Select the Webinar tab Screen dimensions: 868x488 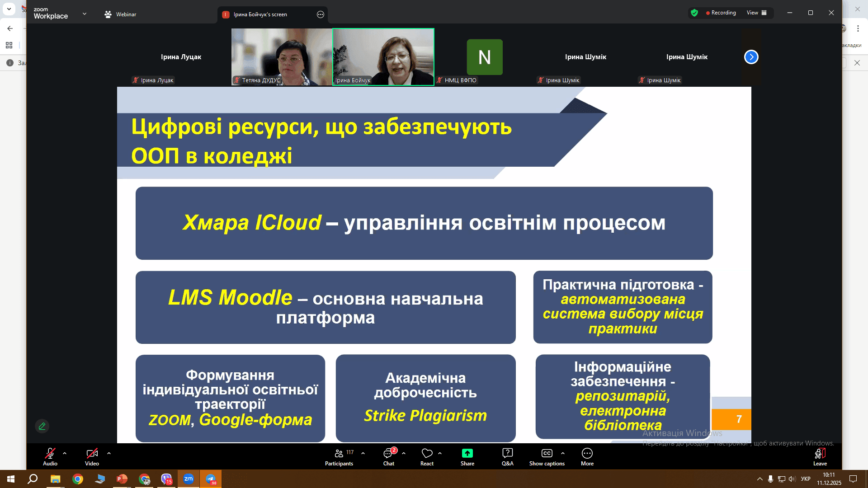(120, 14)
